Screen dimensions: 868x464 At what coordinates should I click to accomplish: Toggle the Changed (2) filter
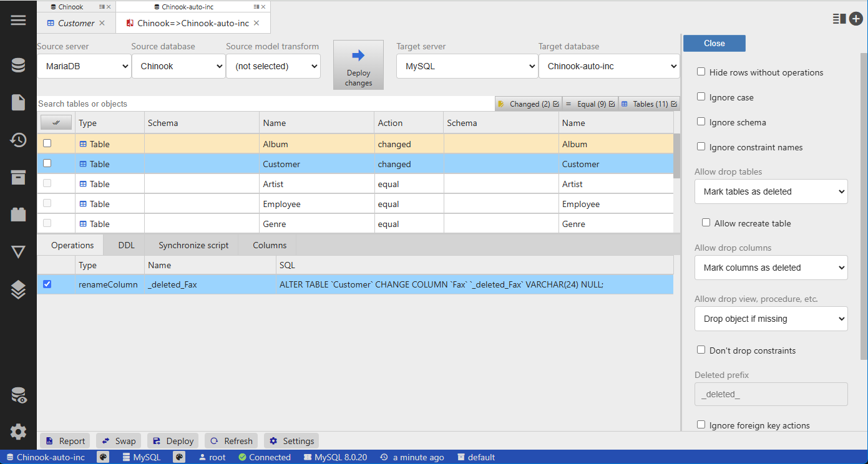529,104
